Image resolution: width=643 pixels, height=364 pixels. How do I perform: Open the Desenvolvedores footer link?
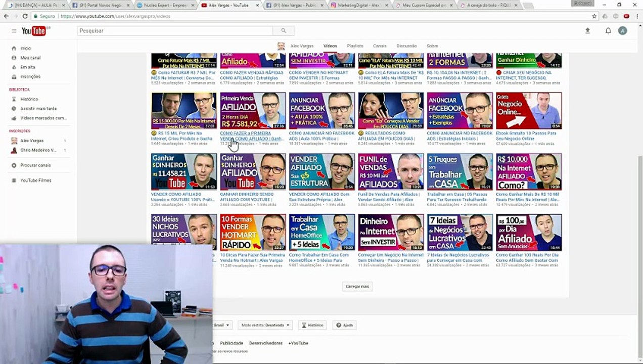point(266,343)
